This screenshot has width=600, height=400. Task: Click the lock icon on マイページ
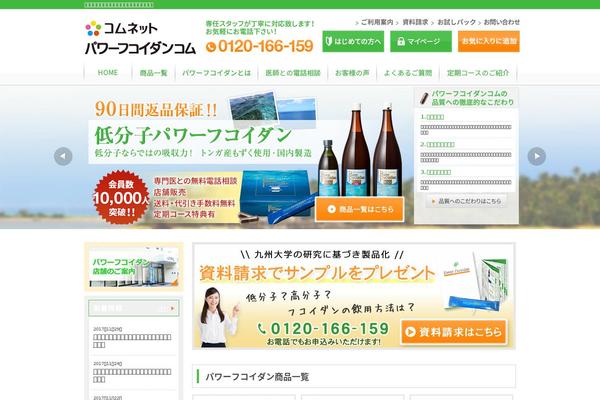coord(401,41)
